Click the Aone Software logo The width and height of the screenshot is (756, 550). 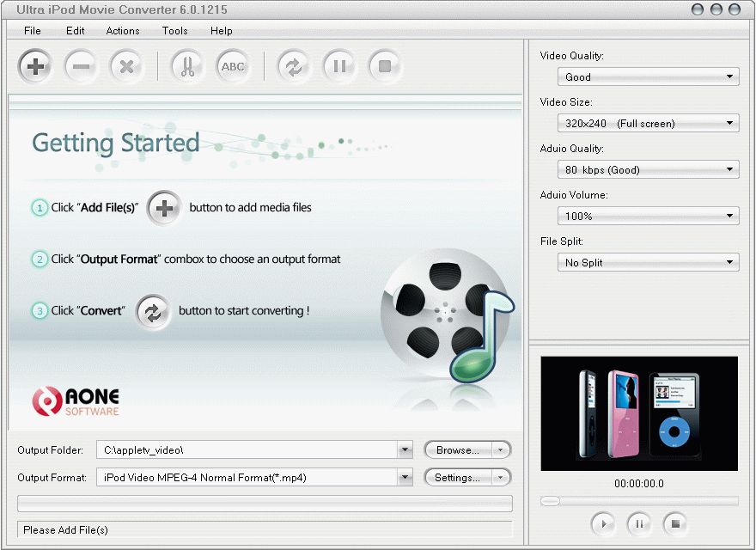(x=76, y=401)
